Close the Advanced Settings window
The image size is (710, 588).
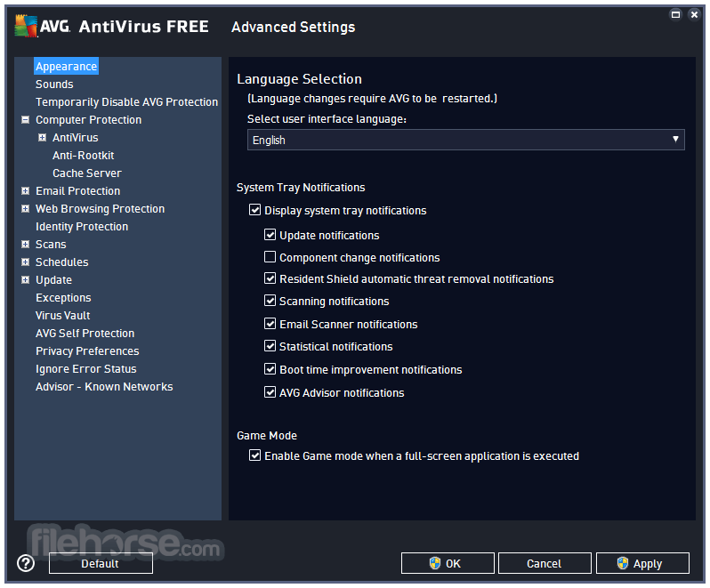point(694,14)
